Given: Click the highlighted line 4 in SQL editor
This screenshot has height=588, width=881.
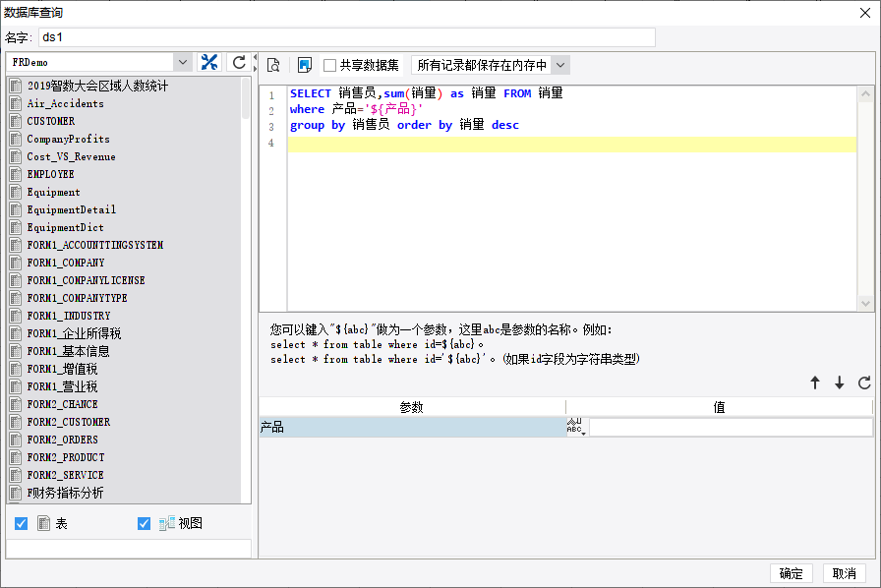Looking at the screenshot, I should (x=572, y=145).
